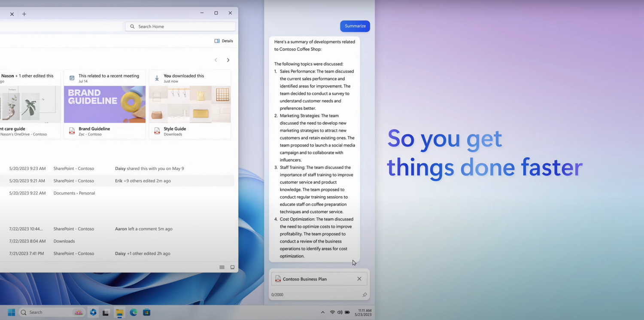Select the 'Documents › Personal' row
Screen dimensions: 644x320
point(117,193)
